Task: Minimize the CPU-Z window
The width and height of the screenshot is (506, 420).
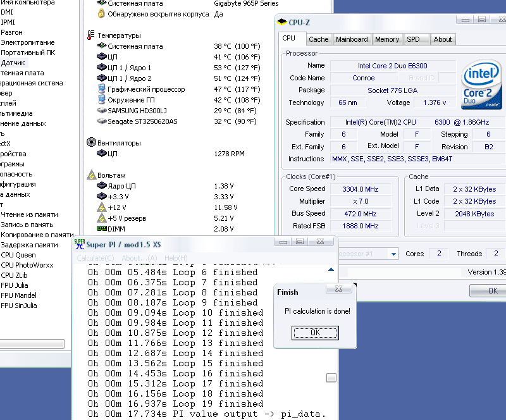Action: click(466, 20)
